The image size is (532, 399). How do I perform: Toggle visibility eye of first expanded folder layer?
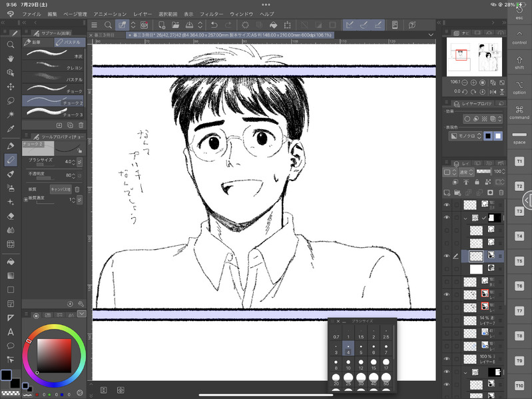tap(447, 217)
